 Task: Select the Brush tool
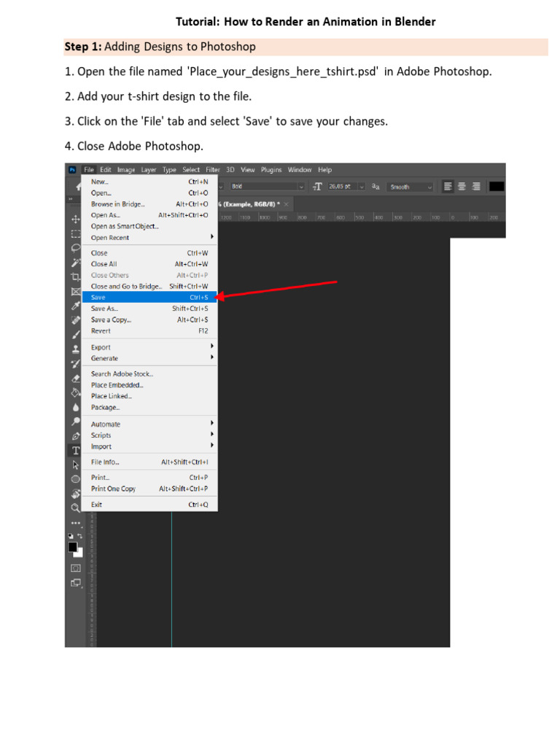click(x=75, y=334)
